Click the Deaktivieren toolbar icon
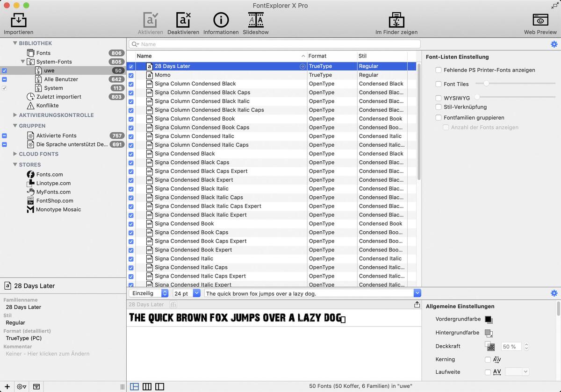 click(x=183, y=21)
